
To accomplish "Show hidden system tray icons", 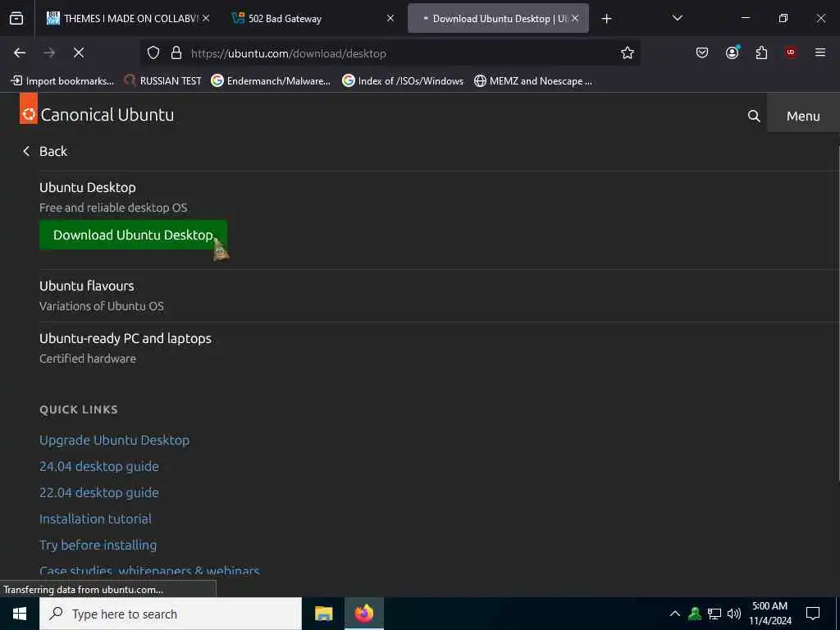I will click(x=675, y=614).
